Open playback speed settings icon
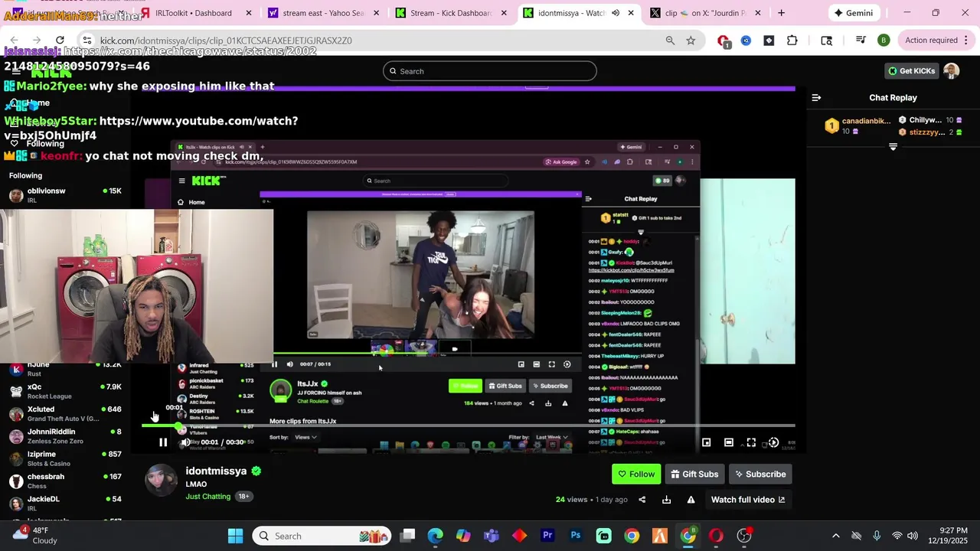This screenshot has height=551, width=980. tap(773, 442)
